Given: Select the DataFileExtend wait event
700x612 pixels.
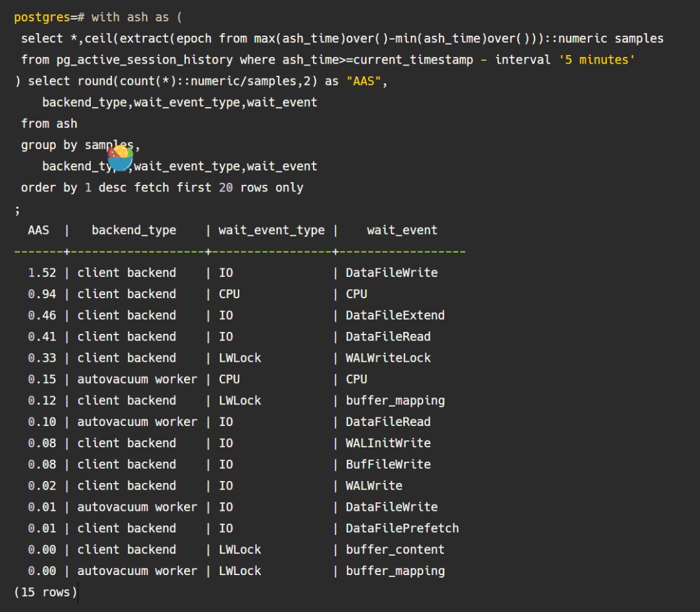Looking at the screenshot, I should pos(395,316).
